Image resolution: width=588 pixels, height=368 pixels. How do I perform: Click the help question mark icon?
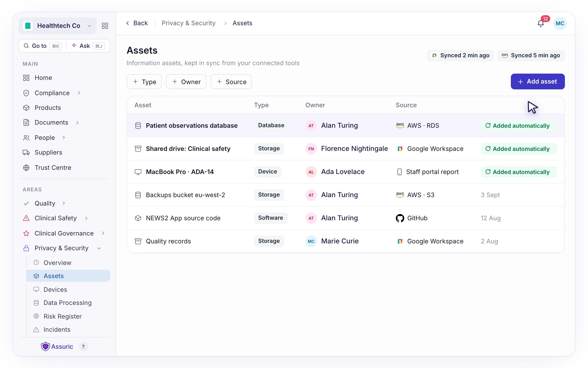pos(83,346)
